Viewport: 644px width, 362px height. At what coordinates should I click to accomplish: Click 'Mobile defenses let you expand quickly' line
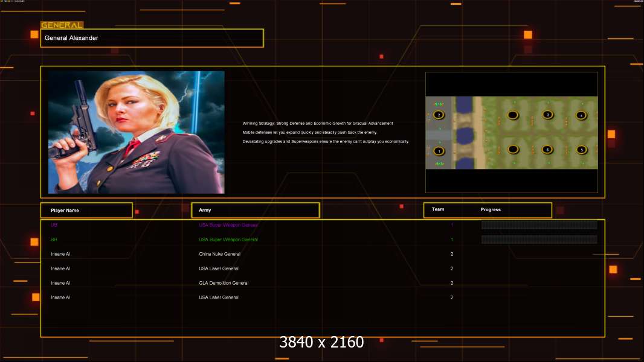pos(309,132)
